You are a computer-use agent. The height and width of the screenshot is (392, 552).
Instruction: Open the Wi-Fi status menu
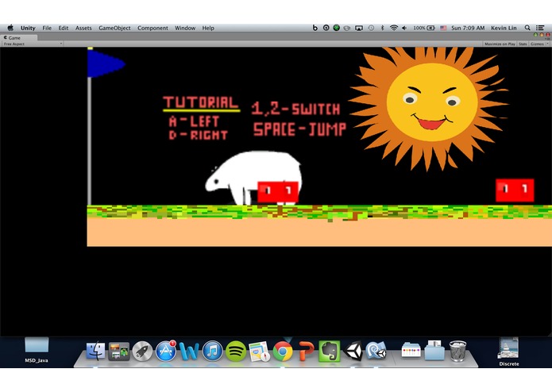click(394, 28)
